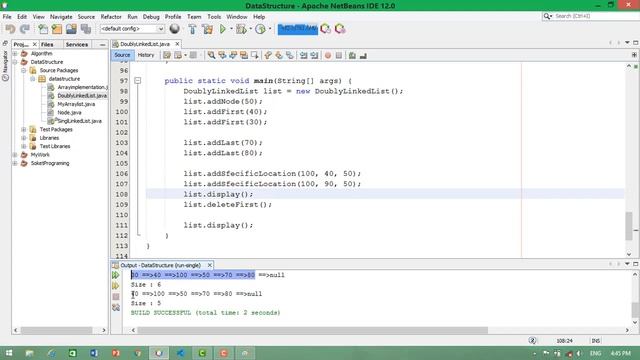Go to next bookmark icon
The width and height of the screenshot is (640, 360).
point(279,55)
